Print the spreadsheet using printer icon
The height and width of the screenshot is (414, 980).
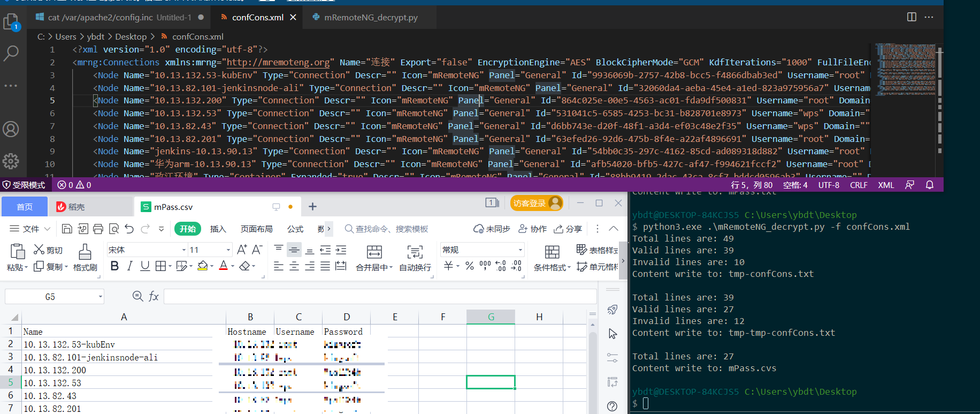pos(98,229)
